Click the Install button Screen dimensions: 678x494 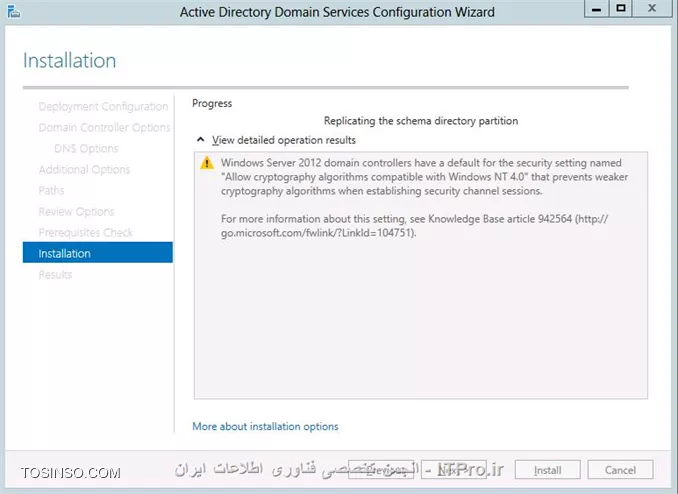pos(547,470)
